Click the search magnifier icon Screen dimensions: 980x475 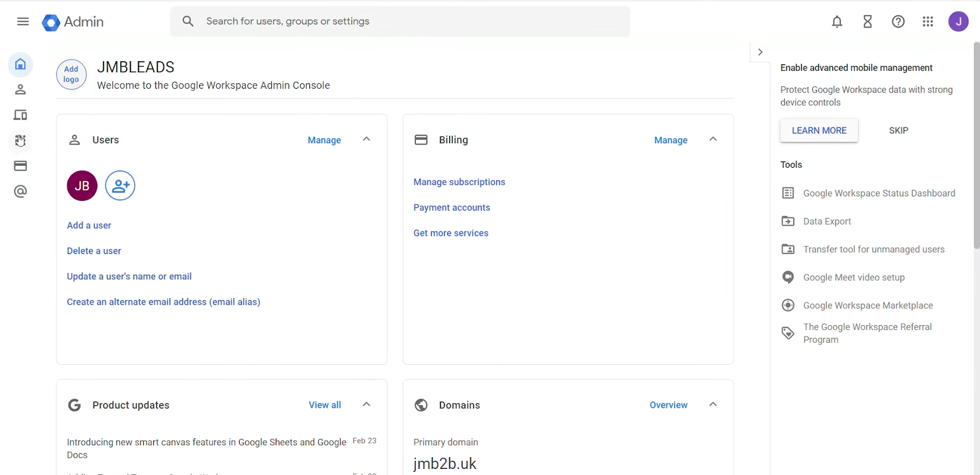point(188,21)
